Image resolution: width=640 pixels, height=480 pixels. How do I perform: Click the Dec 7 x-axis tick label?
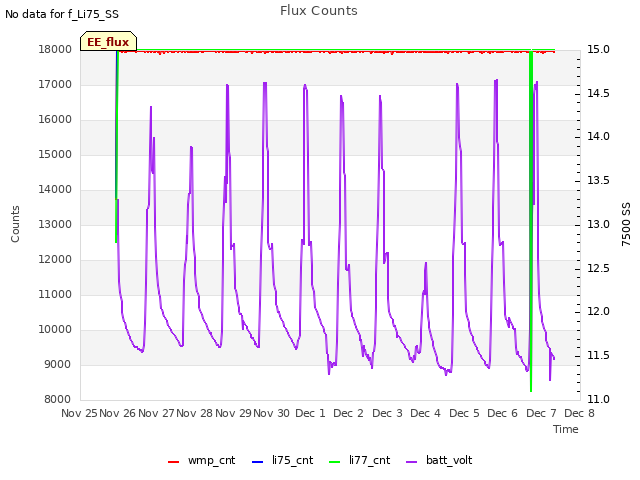coord(541,413)
